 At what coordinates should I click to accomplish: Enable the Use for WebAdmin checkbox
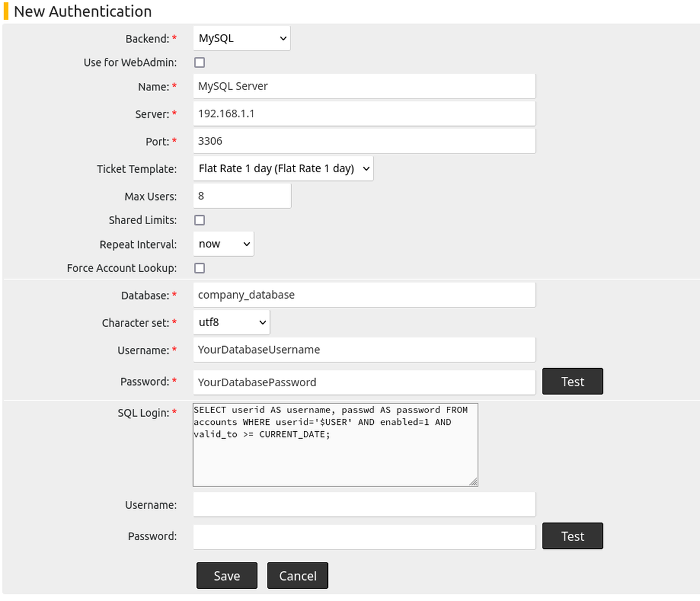pos(199,62)
